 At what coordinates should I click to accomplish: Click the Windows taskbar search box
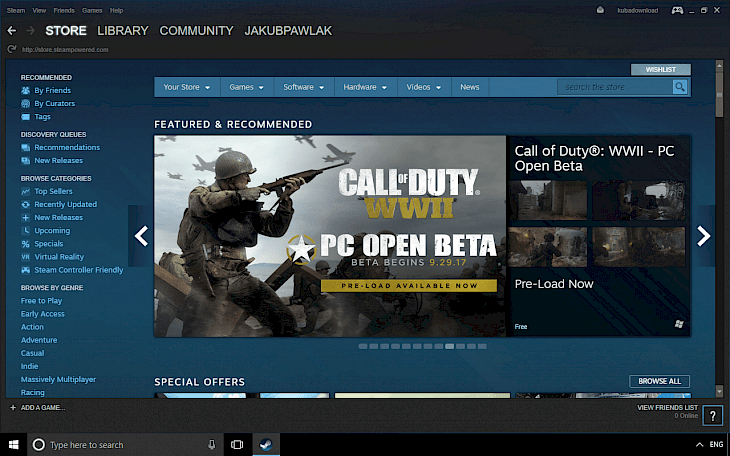(126, 444)
